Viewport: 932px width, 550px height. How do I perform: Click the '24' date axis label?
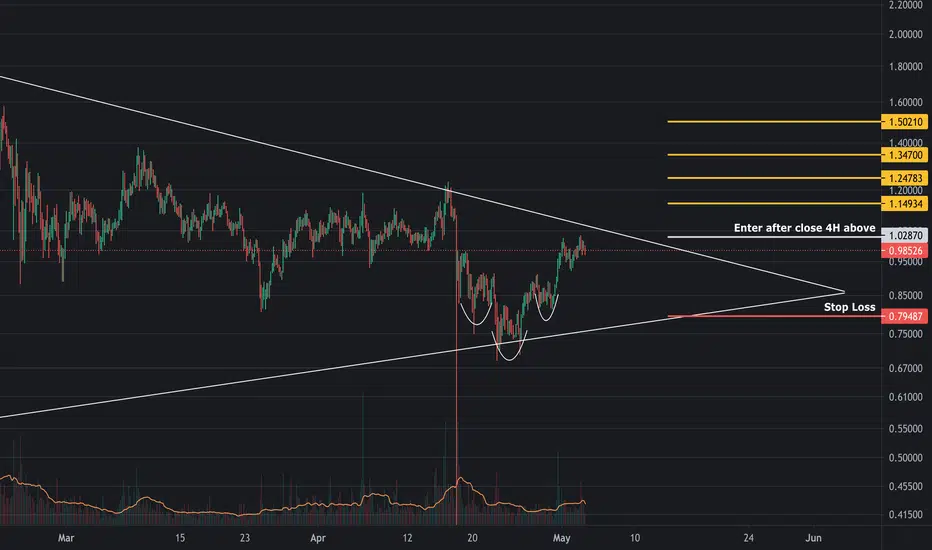pyautogui.click(x=748, y=538)
